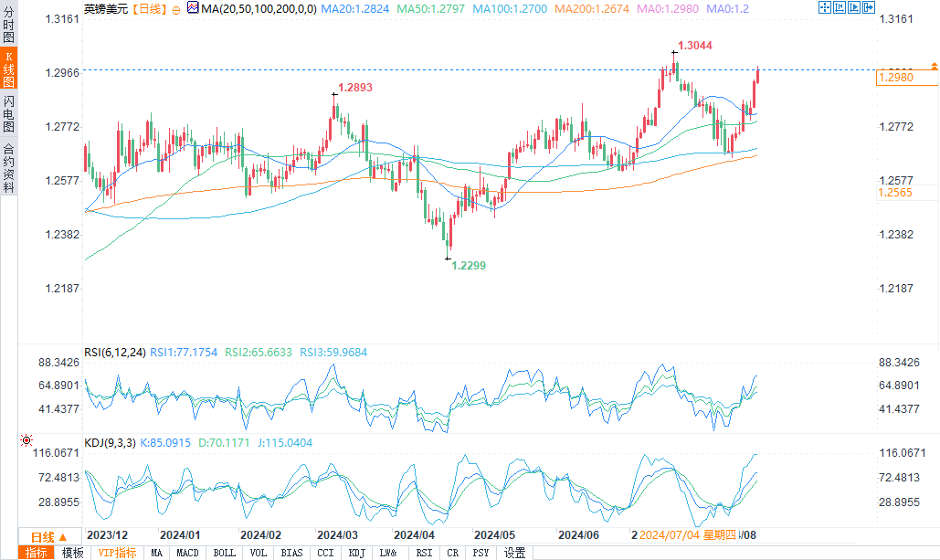Click the exit arrow icon at top right
The height and width of the screenshot is (560, 940).
click(869, 7)
